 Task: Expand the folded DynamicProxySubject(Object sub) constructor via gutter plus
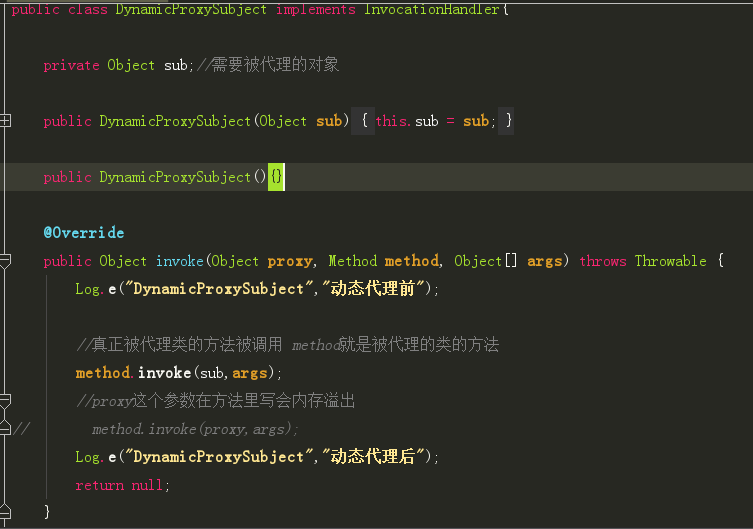[5, 120]
